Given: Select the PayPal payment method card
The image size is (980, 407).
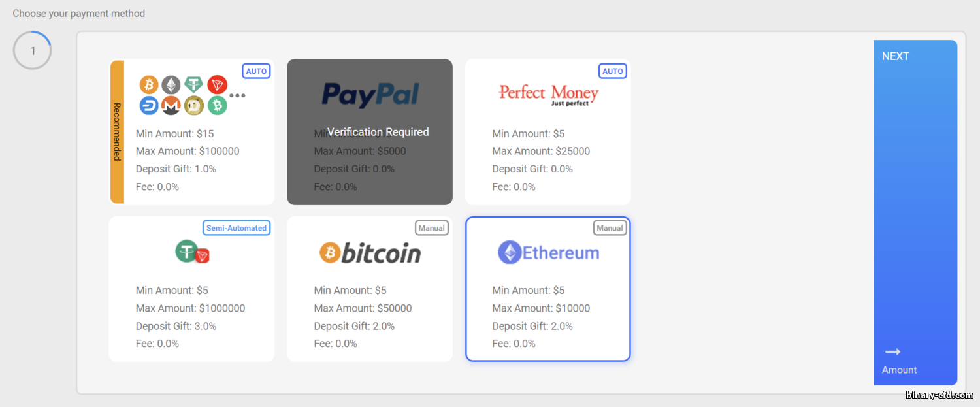Looking at the screenshot, I should (x=370, y=132).
